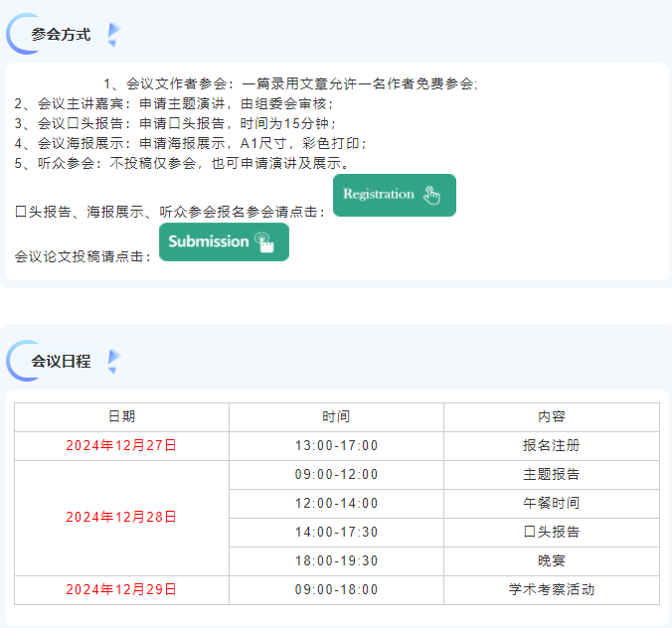Screen dimensions: 672x628
Task: Click the 内容 column header
Action: coord(551,417)
